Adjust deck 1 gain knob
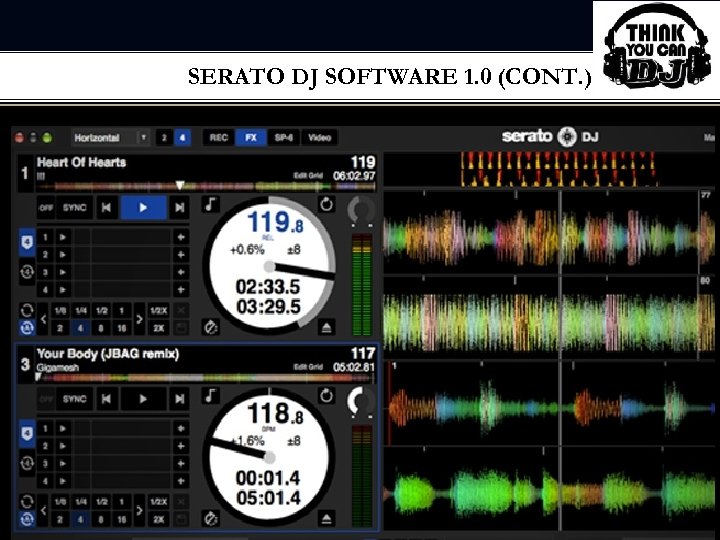The height and width of the screenshot is (540, 720). tap(361, 211)
